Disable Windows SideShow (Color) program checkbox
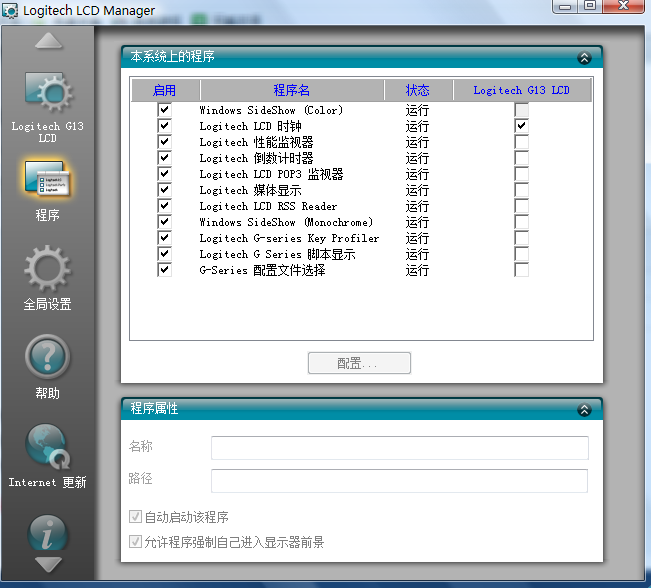Screen dimensions: 651x588 pyautogui.click(x=164, y=110)
